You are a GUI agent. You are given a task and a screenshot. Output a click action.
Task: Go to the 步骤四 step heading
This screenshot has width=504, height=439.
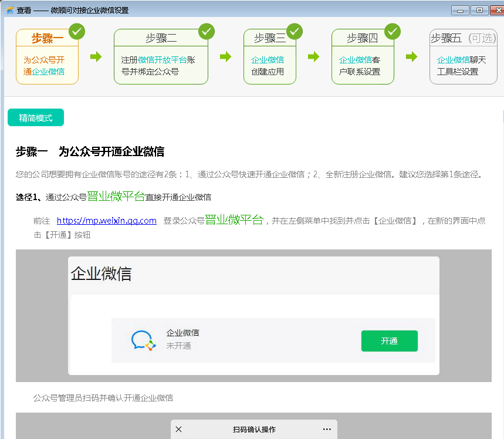point(362,39)
